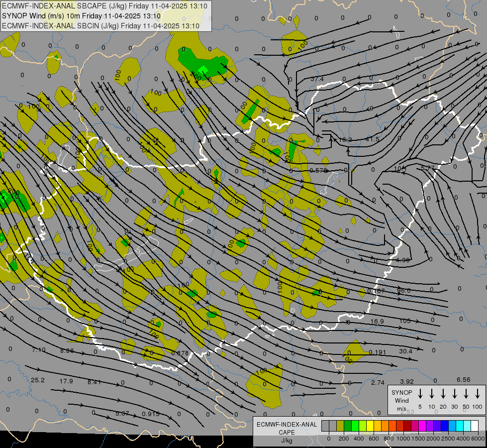The width and height of the screenshot is (487, 448).
Task: Click the '96.0' value on the map
Action: (x=404, y=290)
